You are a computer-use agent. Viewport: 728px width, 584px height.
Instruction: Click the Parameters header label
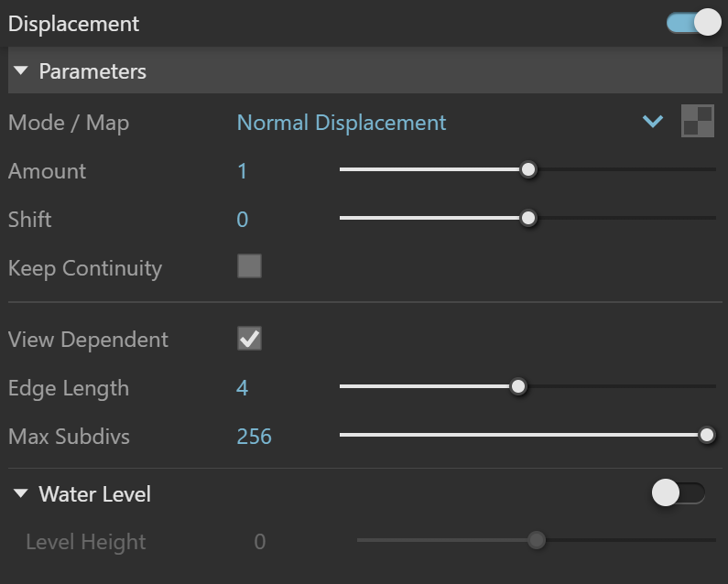[x=92, y=71]
